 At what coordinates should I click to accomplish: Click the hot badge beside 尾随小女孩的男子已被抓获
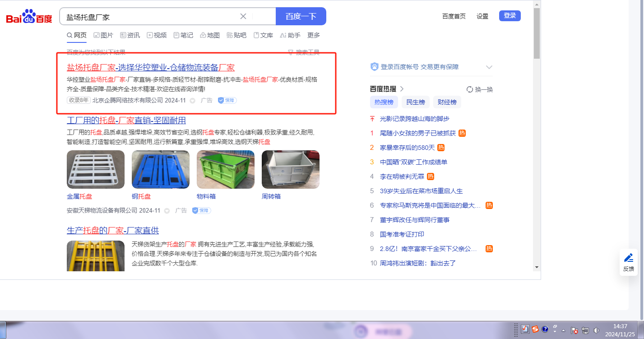click(x=462, y=133)
